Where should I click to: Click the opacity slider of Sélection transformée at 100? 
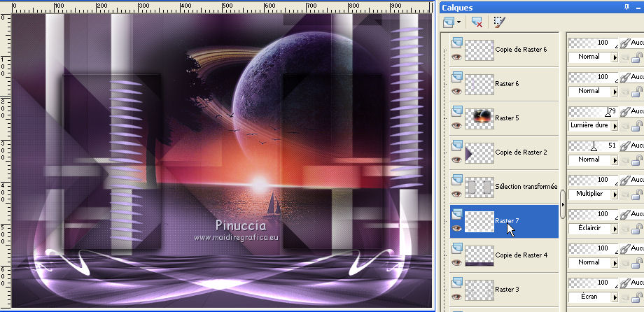click(x=594, y=179)
